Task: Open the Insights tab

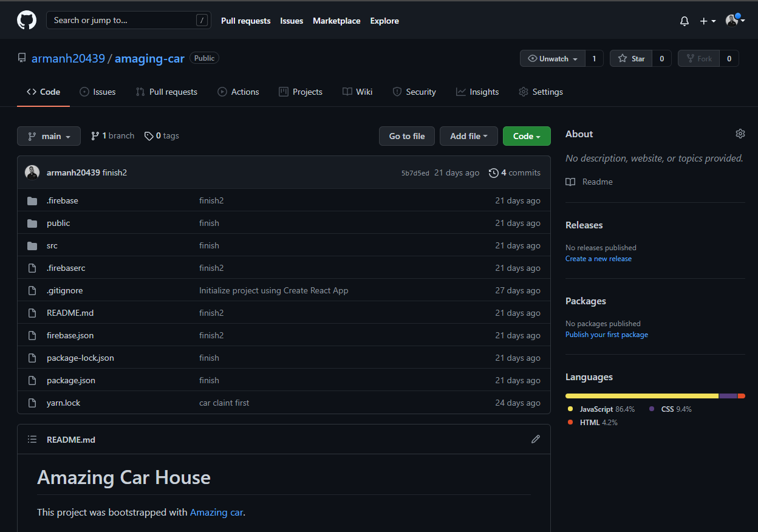Action: pyautogui.click(x=477, y=92)
